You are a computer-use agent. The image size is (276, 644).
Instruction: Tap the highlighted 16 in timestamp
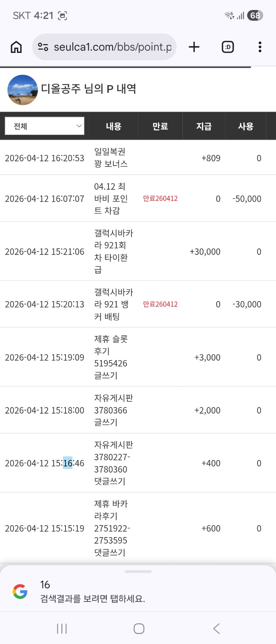(x=68, y=463)
